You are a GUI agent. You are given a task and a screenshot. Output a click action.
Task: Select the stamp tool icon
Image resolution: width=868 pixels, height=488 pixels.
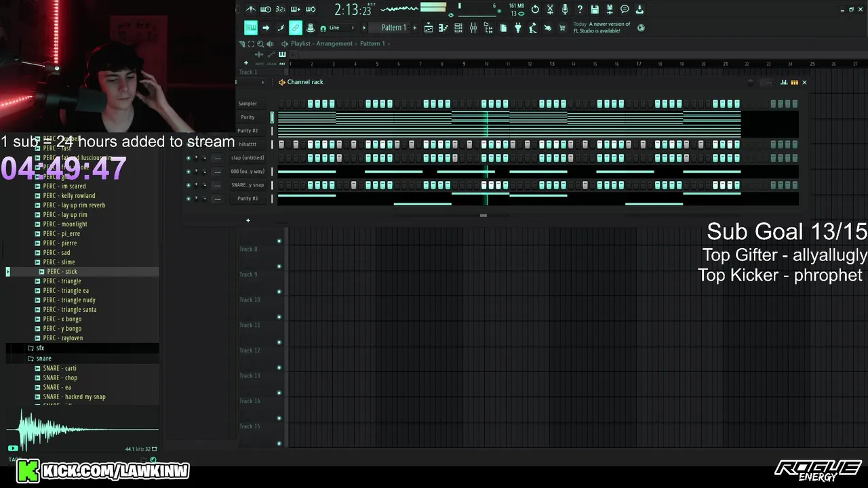pyautogui.click(x=311, y=28)
